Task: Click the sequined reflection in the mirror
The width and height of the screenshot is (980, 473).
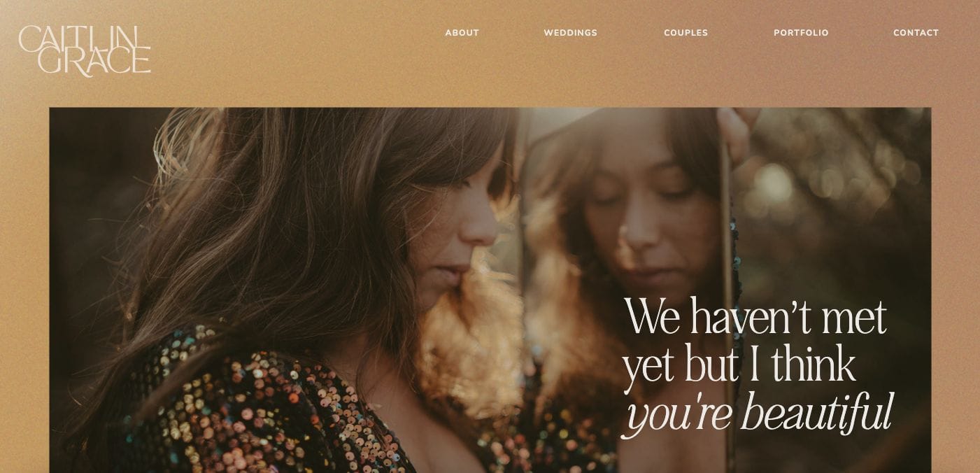Action: coord(553,441)
